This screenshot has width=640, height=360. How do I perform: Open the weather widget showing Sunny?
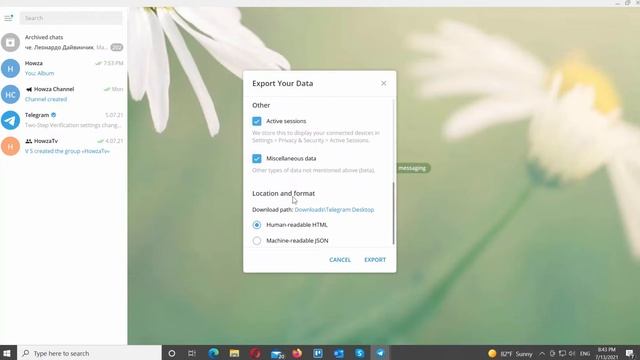coord(510,354)
